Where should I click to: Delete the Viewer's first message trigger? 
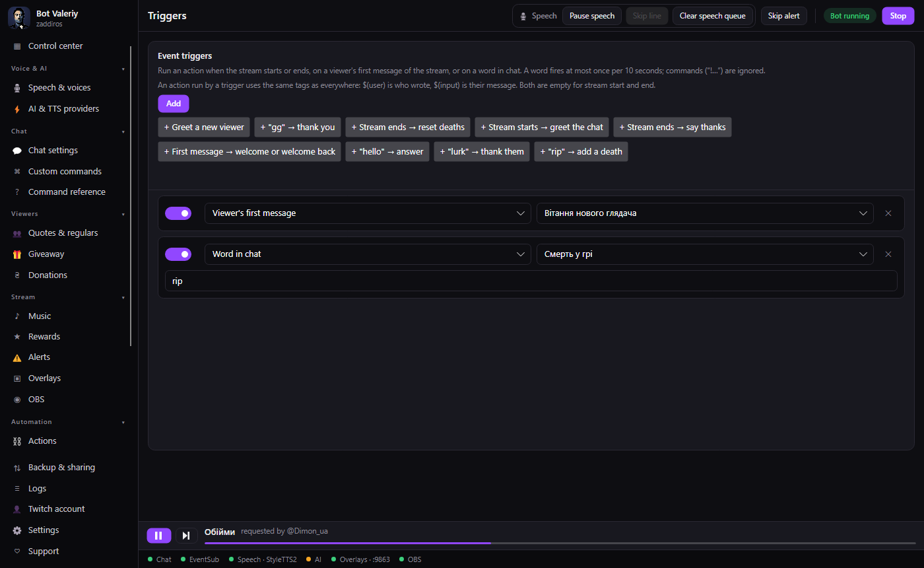tap(888, 213)
